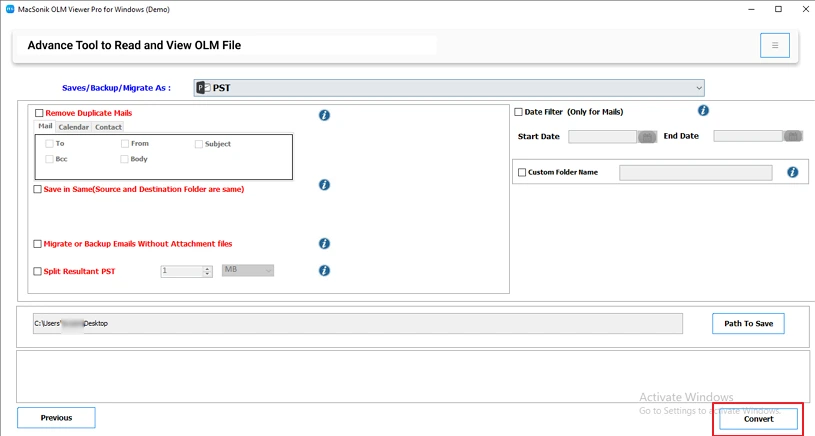Click the End Date input field

point(748,136)
